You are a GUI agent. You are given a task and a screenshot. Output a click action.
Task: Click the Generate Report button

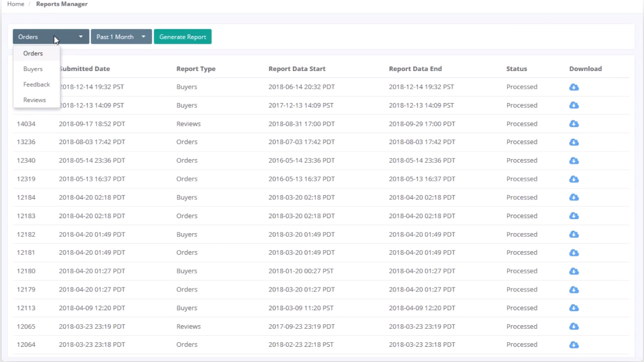point(183,37)
